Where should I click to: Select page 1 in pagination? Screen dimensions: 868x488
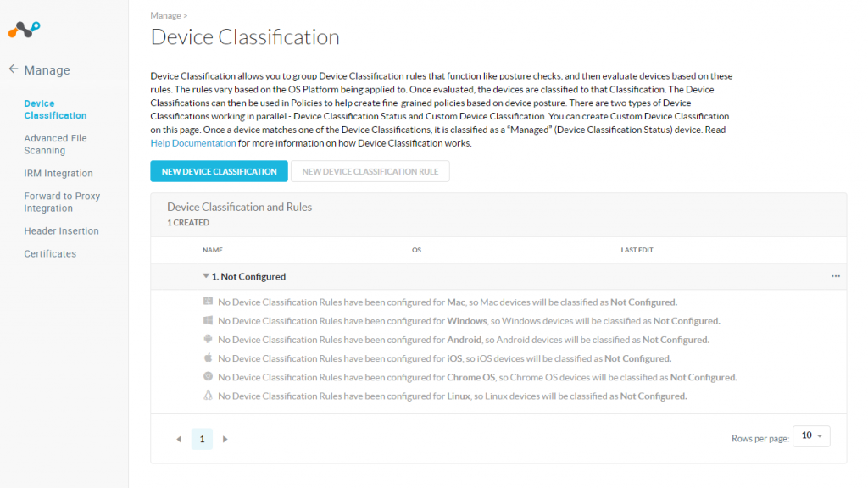[x=201, y=439]
